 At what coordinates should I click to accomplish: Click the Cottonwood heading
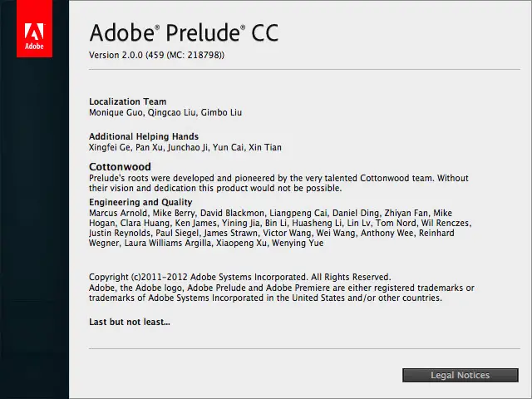tap(120, 166)
